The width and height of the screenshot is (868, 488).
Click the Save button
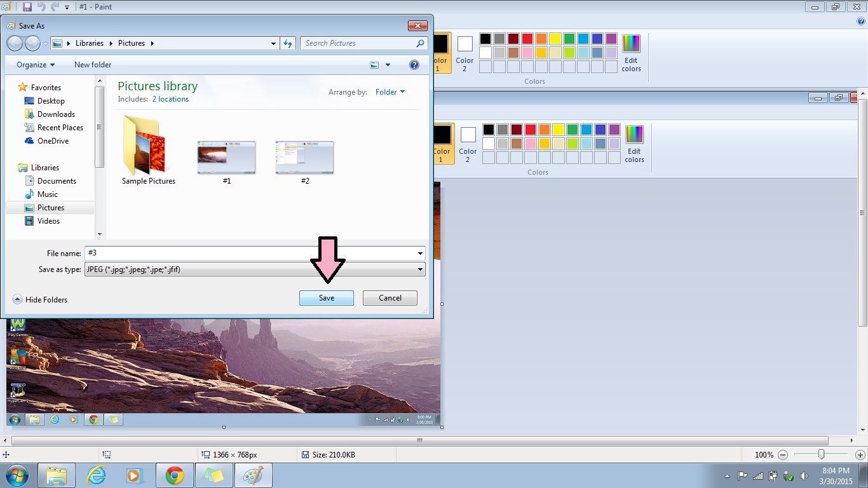(327, 298)
